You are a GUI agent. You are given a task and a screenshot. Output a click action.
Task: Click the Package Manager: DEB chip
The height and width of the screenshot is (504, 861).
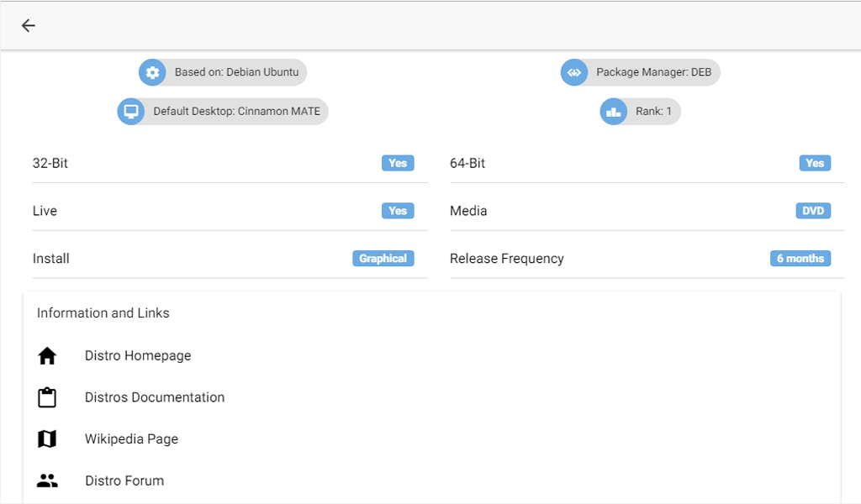click(x=653, y=72)
